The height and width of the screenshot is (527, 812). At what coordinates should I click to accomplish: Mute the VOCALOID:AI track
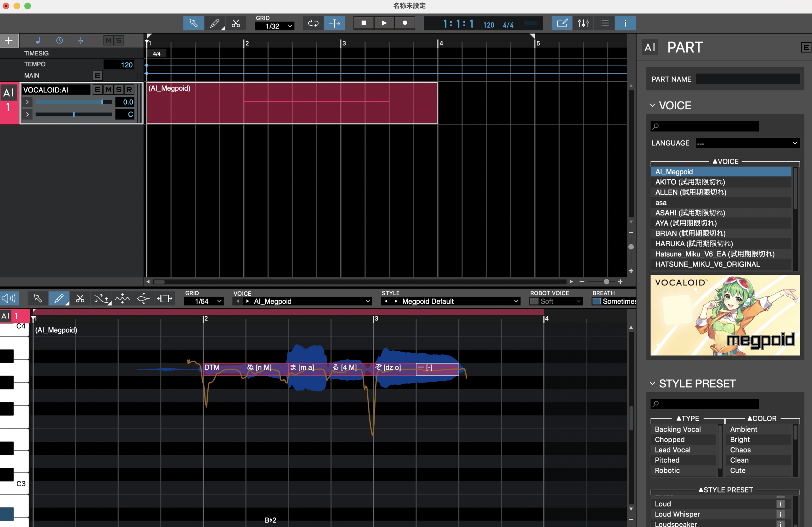point(108,90)
